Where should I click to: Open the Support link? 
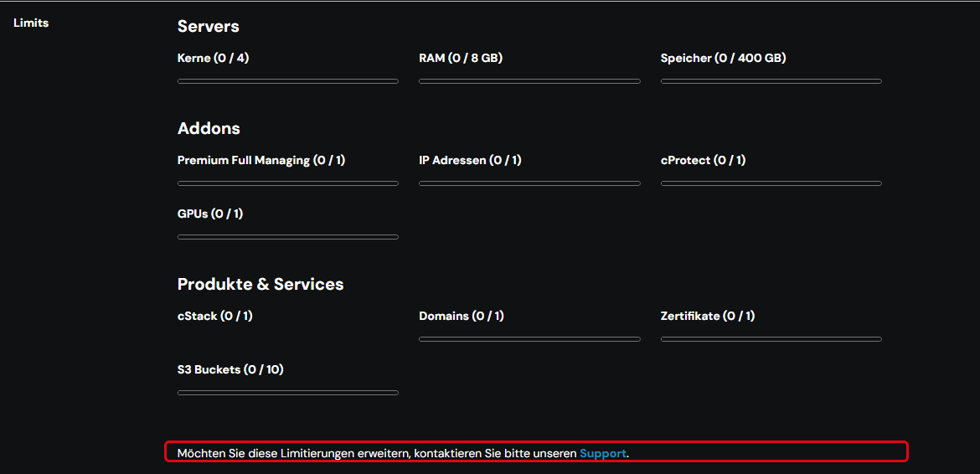[x=602, y=453]
